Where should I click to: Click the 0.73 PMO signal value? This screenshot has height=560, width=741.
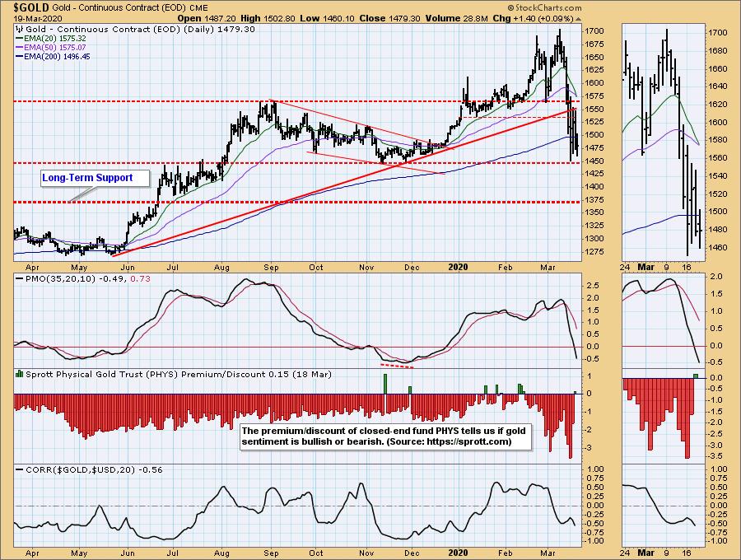140,279
